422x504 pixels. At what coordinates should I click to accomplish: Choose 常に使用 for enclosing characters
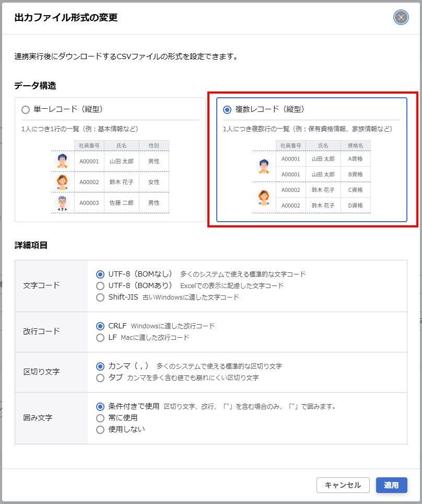[101, 418]
